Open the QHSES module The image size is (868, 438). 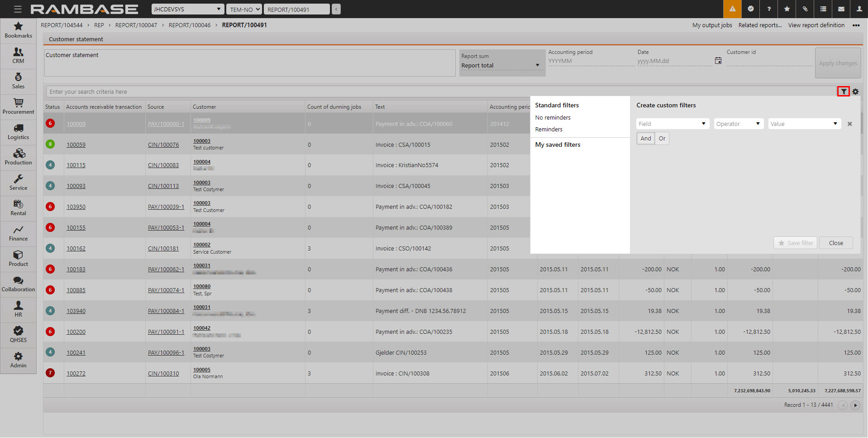(18, 335)
